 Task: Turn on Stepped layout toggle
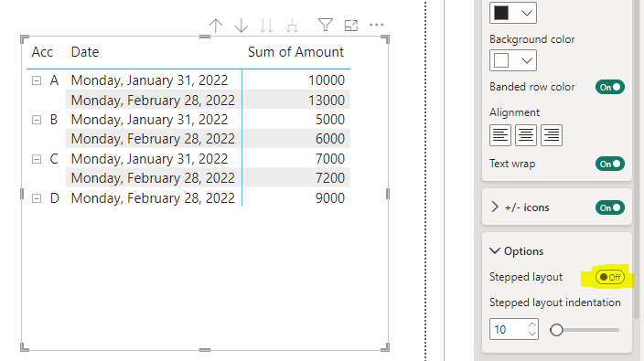[x=610, y=277]
